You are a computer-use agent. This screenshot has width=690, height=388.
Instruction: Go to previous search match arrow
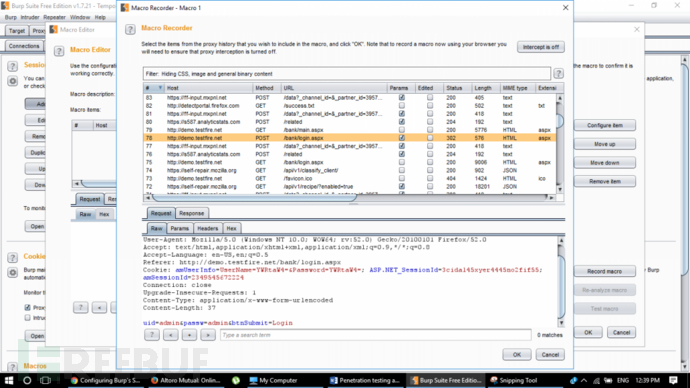tap(170, 335)
